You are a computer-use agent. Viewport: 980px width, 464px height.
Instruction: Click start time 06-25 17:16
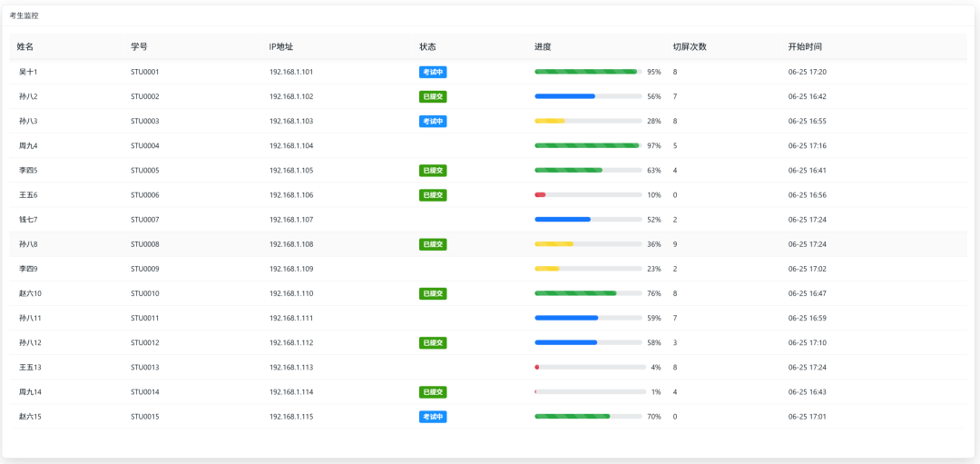pos(808,145)
